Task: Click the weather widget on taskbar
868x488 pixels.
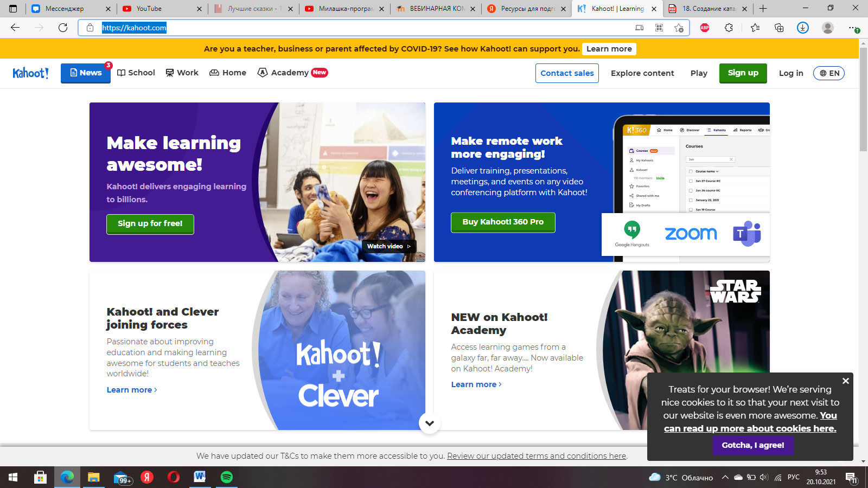Action: [681, 477]
